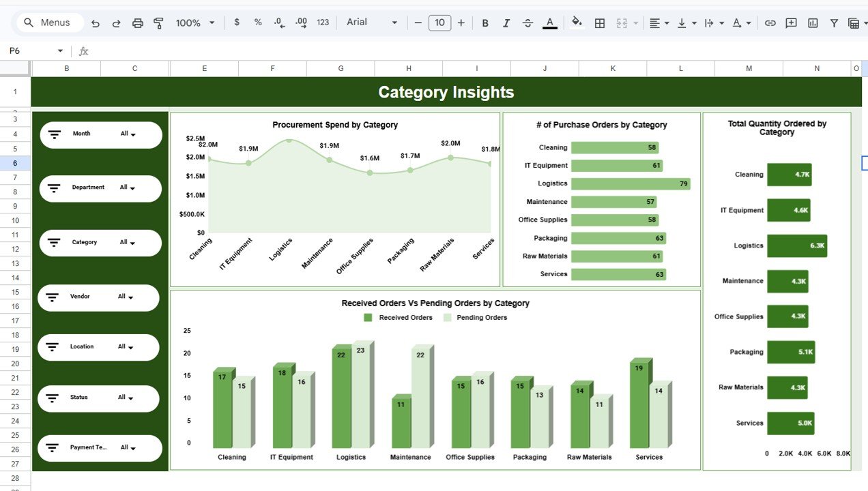Increase font size with plus button
Image resolution: width=868 pixels, height=491 pixels.
461,23
